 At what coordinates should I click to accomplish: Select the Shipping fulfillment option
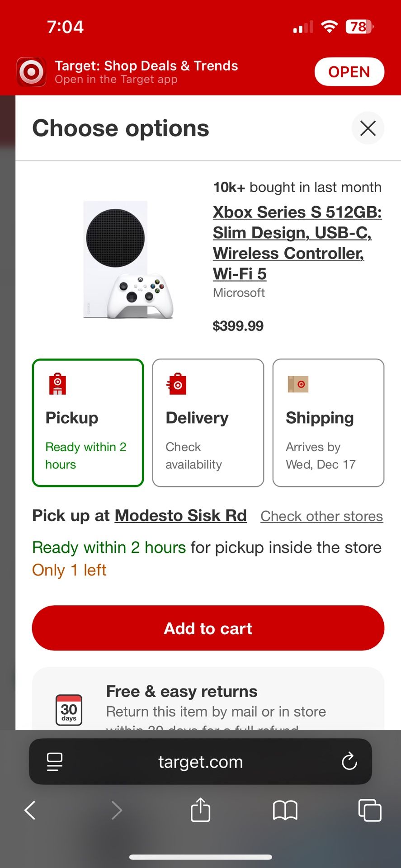point(328,423)
